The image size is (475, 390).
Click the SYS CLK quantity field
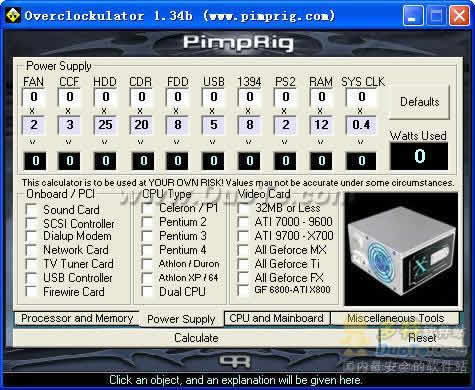362,97
